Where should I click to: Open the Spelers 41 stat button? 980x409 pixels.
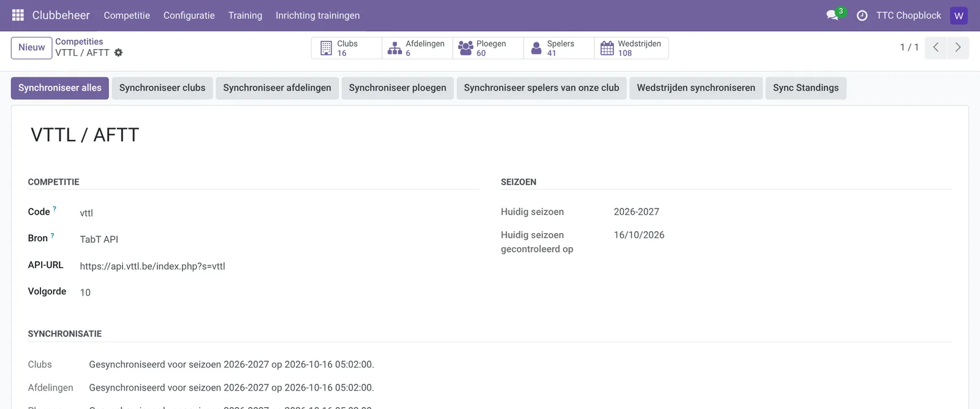[559, 48]
